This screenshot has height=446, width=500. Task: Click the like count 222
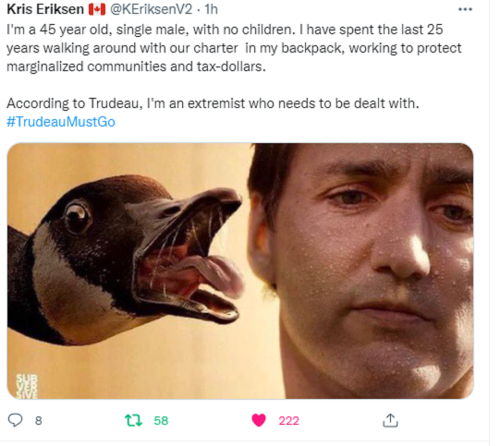coord(289,421)
